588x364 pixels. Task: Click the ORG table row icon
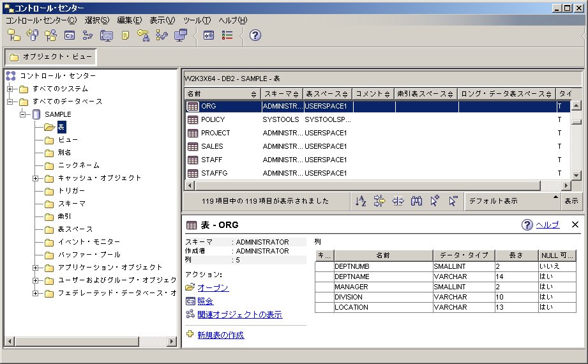[x=193, y=106]
